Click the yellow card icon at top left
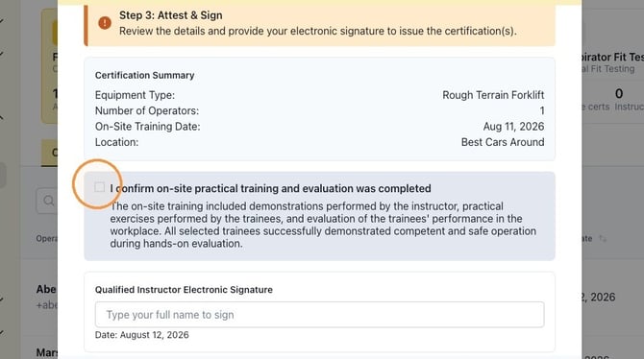Viewport: 644px width, 359px height. point(55,33)
